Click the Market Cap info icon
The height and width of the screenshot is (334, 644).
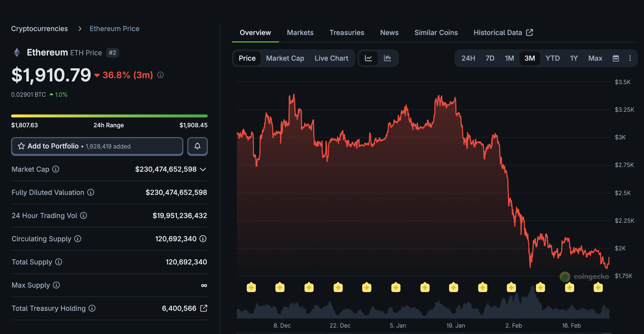56,169
